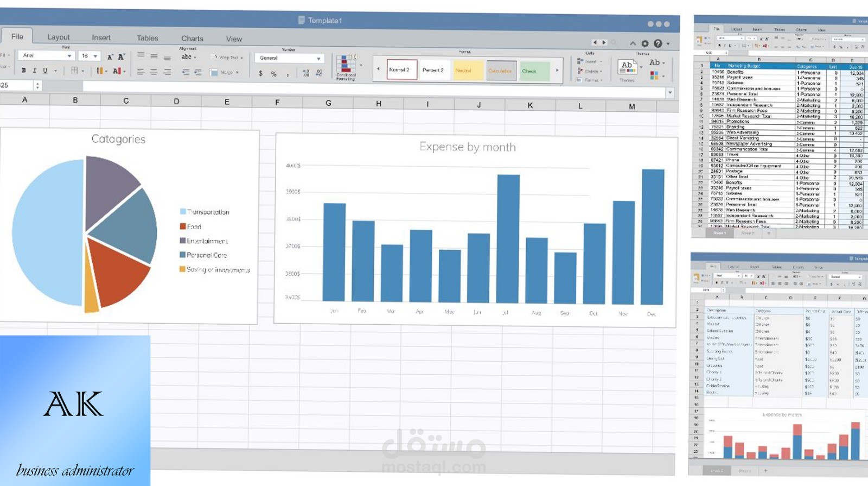868x486 pixels.
Task: Apply the fill color tool
Action: pos(100,71)
